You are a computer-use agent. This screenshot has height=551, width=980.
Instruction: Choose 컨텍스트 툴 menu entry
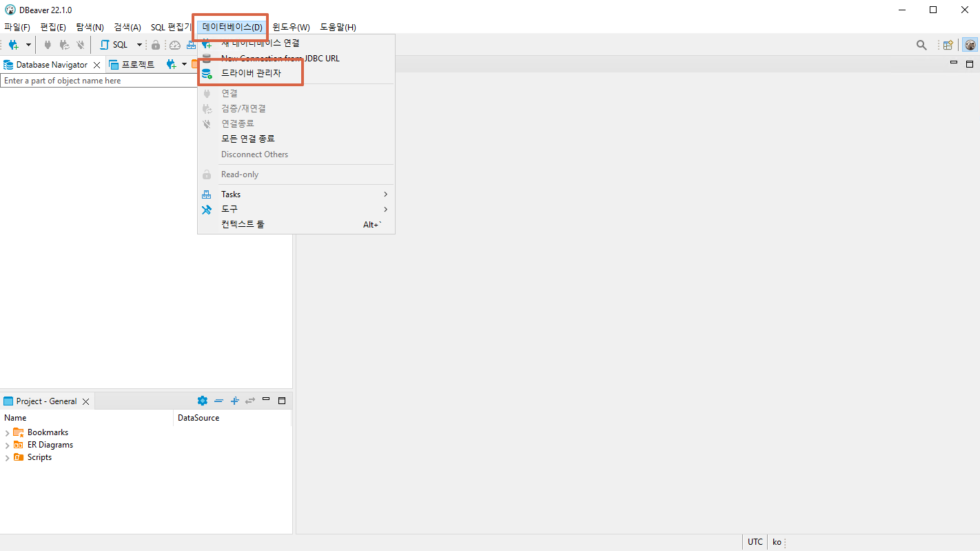point(296,224)
